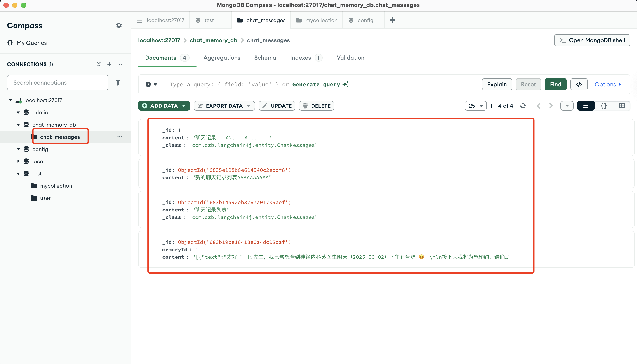The image size is (637, 364).
Task: Open query code export icon
Action: click(x=579, y=84)
